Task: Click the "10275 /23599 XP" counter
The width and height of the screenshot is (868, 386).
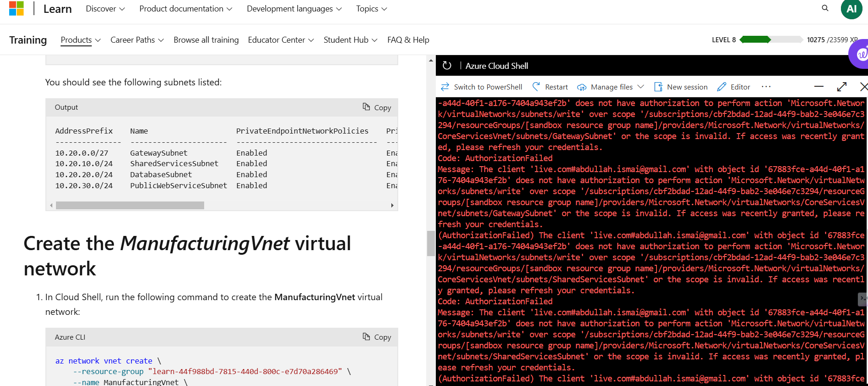Action: tap(832, 39)
